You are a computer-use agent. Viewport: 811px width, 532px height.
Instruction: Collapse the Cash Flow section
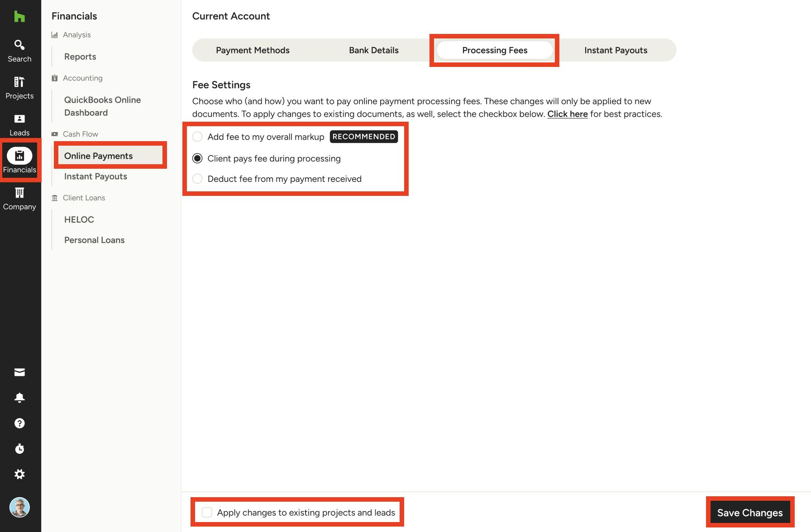(81, 134)
